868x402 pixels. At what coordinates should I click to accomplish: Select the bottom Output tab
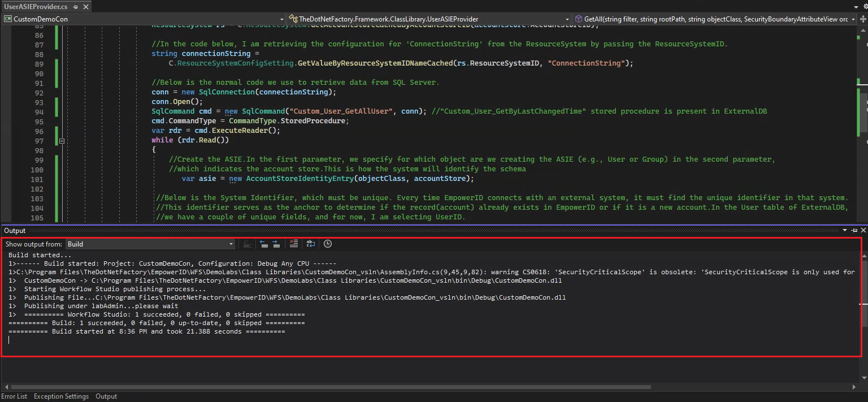[106, 396]
